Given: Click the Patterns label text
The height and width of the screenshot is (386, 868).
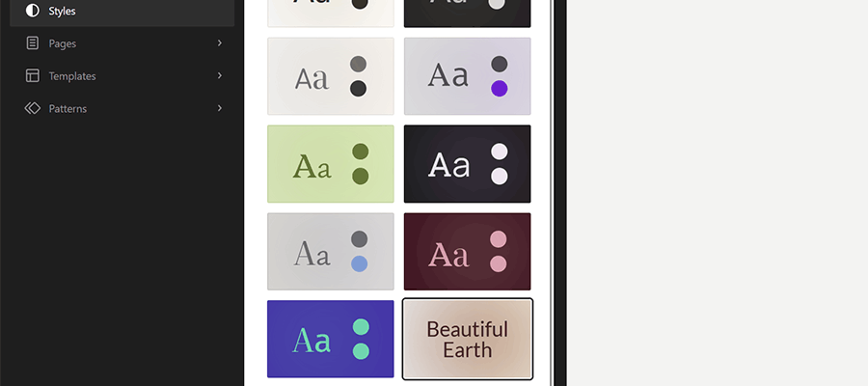Looking at the screenshot, I should click(x=68, y=109).
